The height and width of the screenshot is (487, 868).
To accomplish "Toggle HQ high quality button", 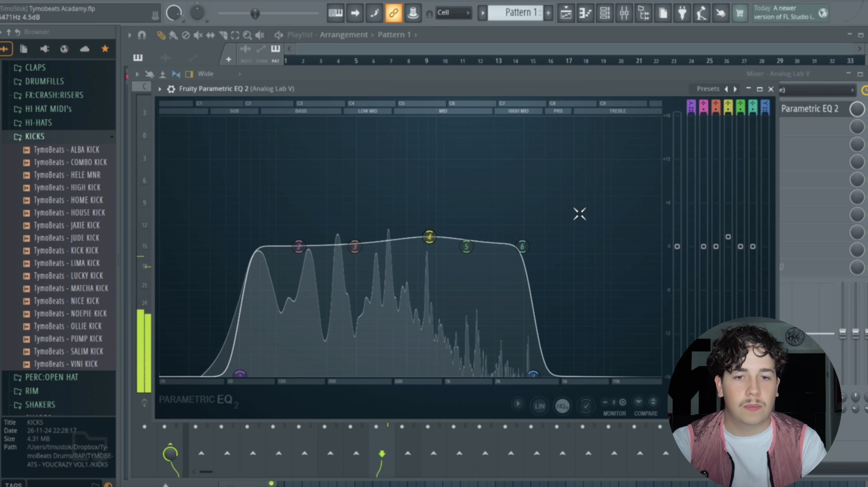I will coord(562,406).
